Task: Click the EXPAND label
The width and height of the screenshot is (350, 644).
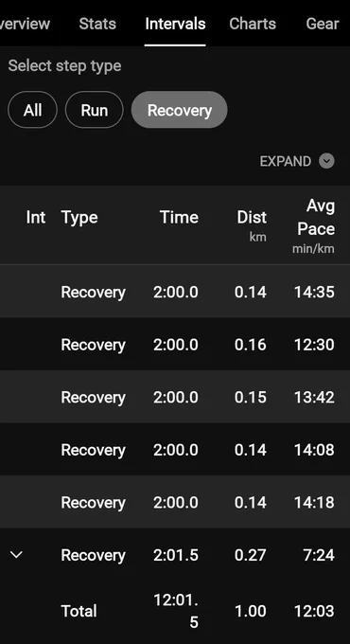Action: (x=285, y=161)
